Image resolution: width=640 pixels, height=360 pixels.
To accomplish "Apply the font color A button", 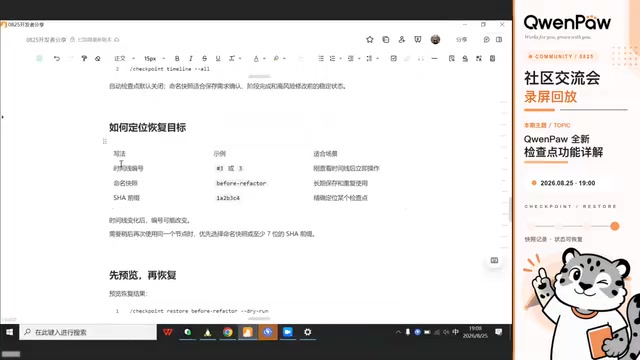I will coord(256,59).
